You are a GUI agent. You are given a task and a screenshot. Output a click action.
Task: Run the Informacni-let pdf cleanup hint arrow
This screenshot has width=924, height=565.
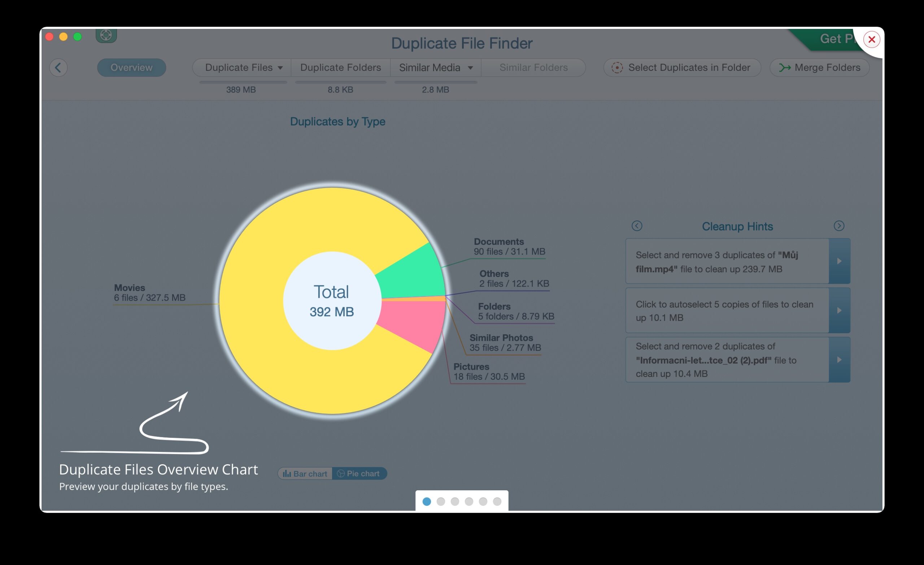point(839,360)
